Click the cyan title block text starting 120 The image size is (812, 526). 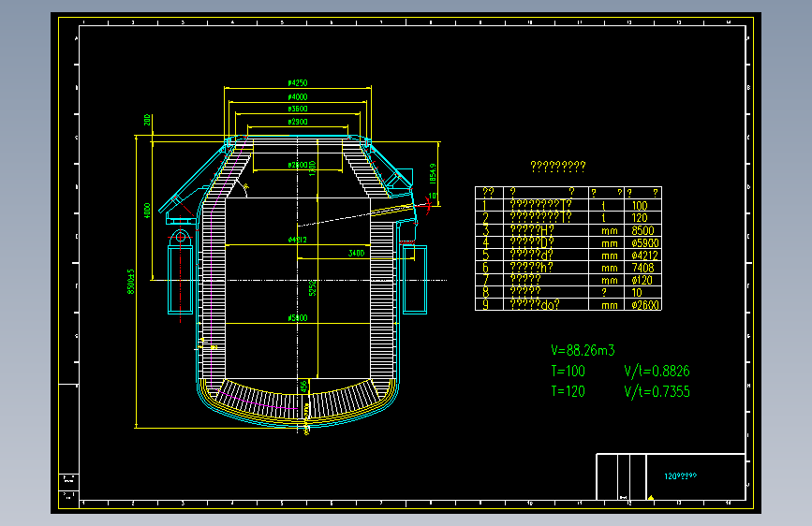click(681, 475)
